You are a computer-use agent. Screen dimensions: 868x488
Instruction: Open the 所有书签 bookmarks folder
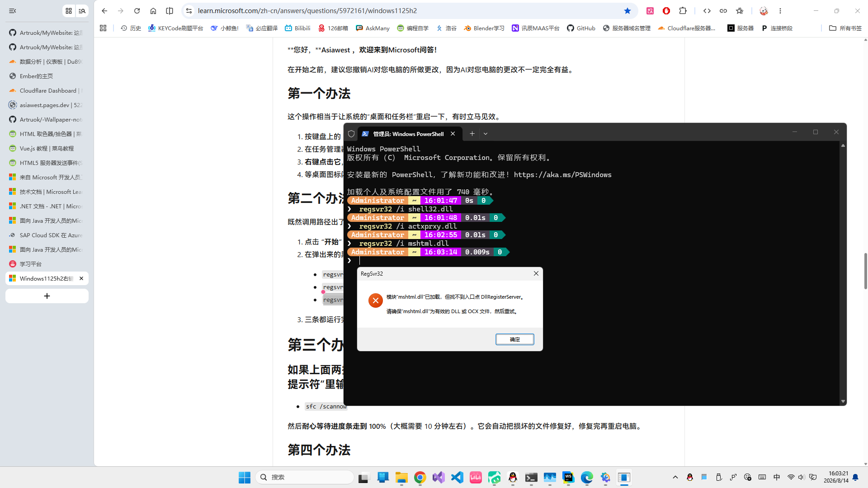(x=845, y=28)
